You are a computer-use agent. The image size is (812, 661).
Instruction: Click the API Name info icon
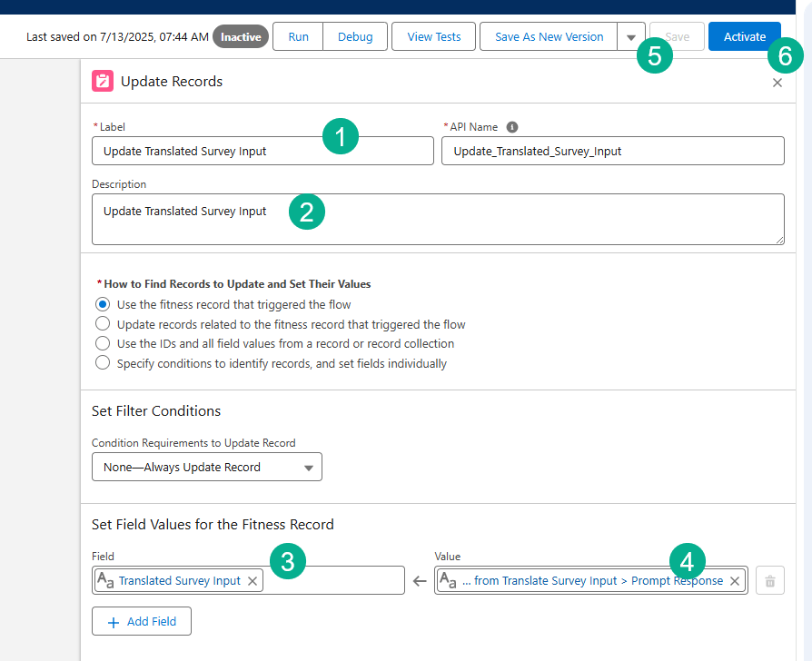pos(512,127)
